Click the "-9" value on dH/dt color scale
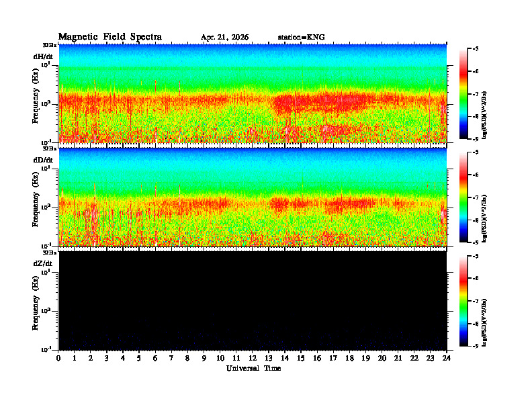Viewport: 532px width, 411px height. click(x=476, y=139)
